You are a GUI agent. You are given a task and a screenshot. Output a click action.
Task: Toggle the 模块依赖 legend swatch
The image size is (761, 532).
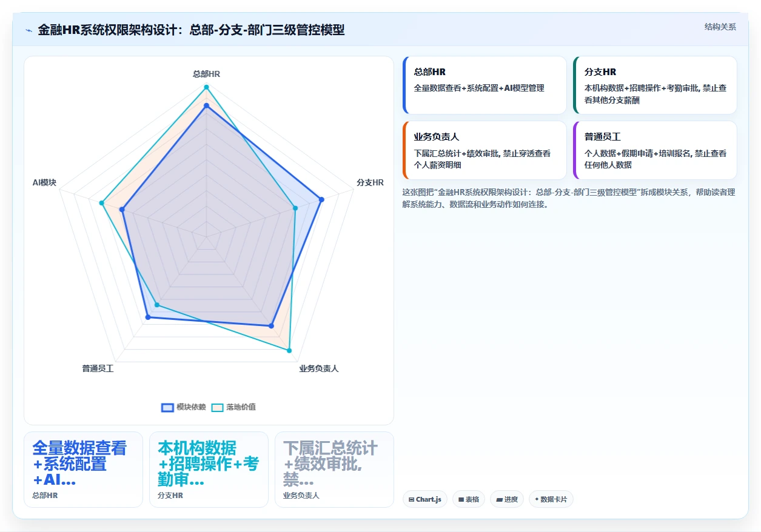[x=167, y=407]
